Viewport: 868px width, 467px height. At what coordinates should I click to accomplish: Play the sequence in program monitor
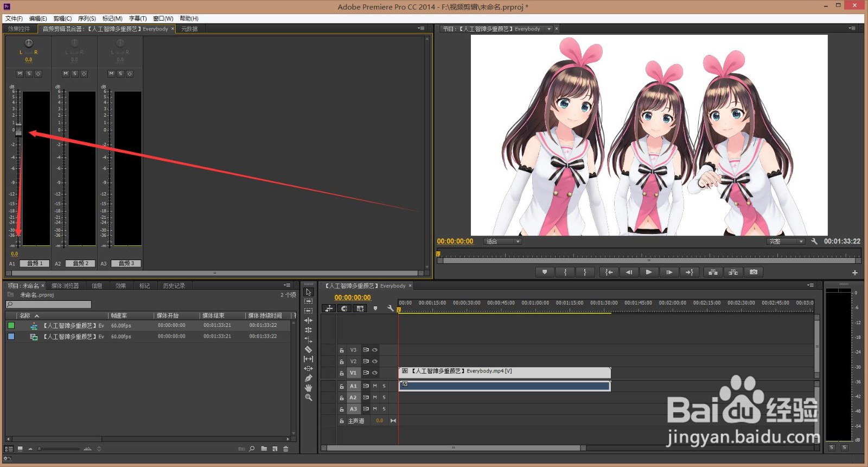tap(649, 272)
